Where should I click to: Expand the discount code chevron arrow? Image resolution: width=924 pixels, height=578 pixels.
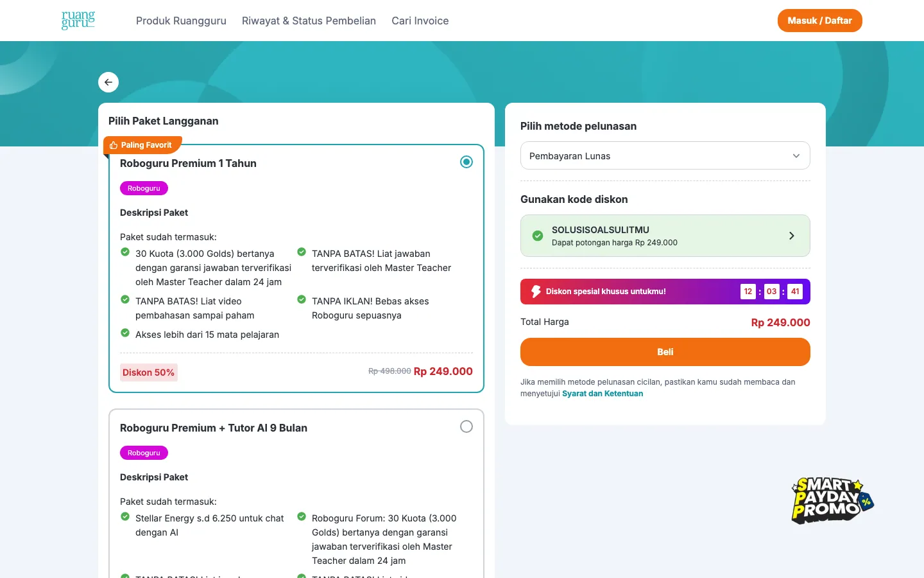click(792, 236)
